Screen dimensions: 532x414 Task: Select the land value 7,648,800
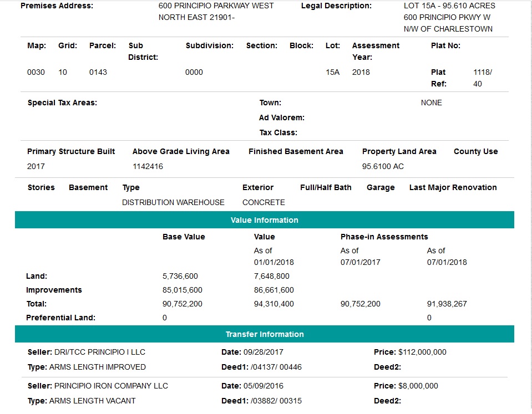272,276
